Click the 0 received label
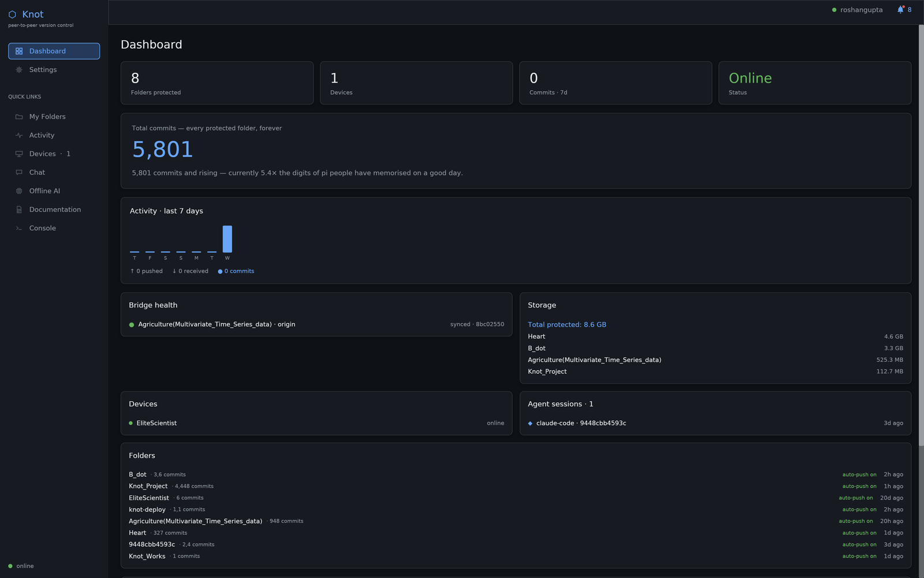 [x=191, y=271]
